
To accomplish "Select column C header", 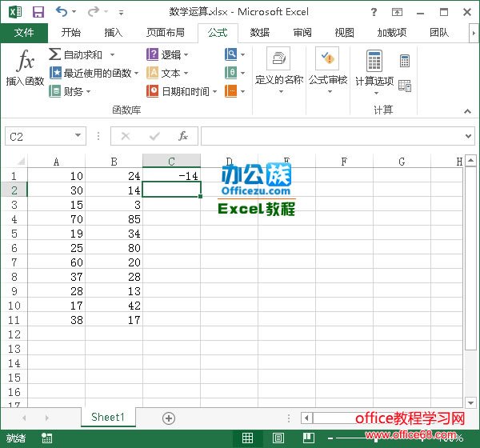I will pyautogui.click(x=171, y=162).
